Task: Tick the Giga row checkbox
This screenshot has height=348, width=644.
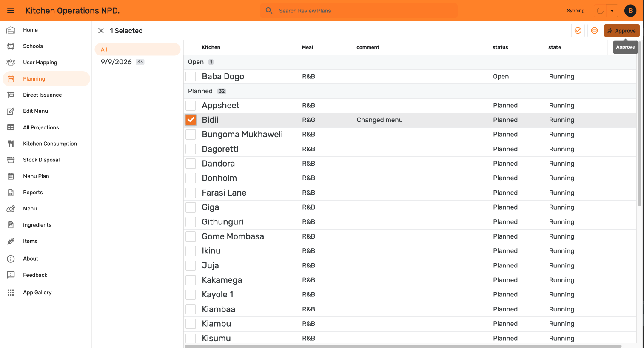Action: pyautogui.click(x=191, y=207)
